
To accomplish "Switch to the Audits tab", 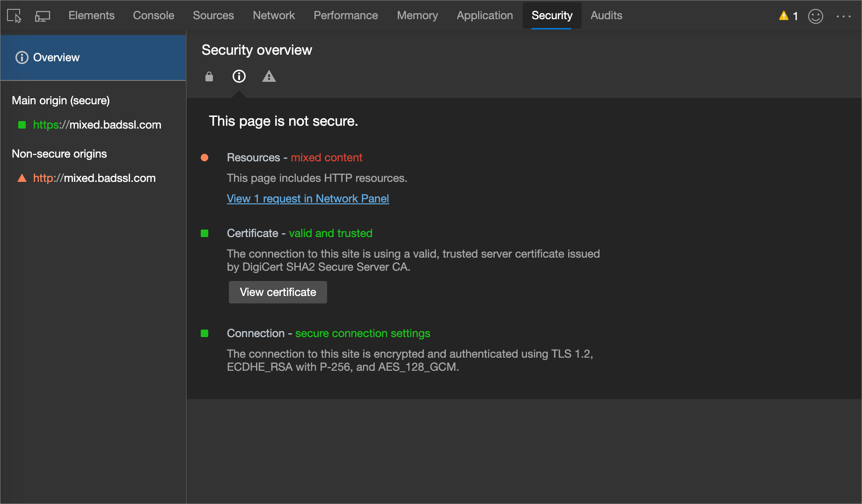I will click(606, 15).
